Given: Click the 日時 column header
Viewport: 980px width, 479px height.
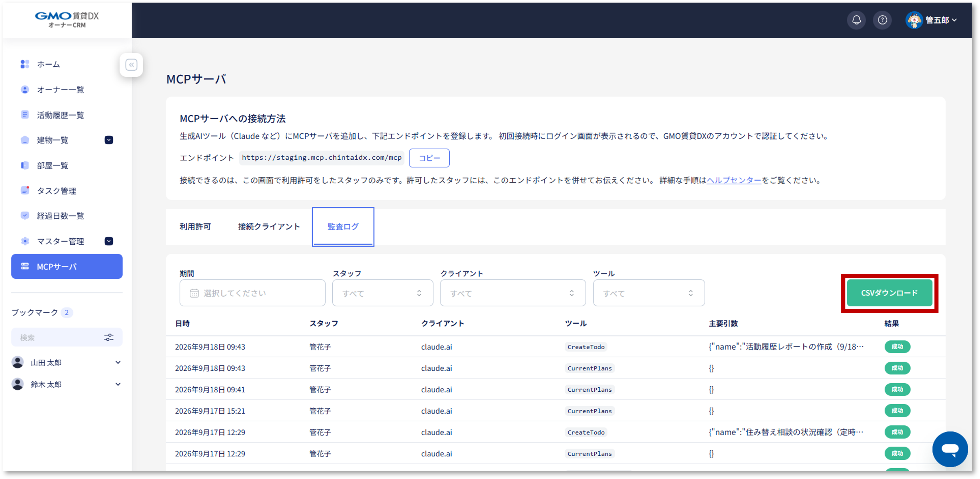Looking at the screenshot, I should 182,323.
